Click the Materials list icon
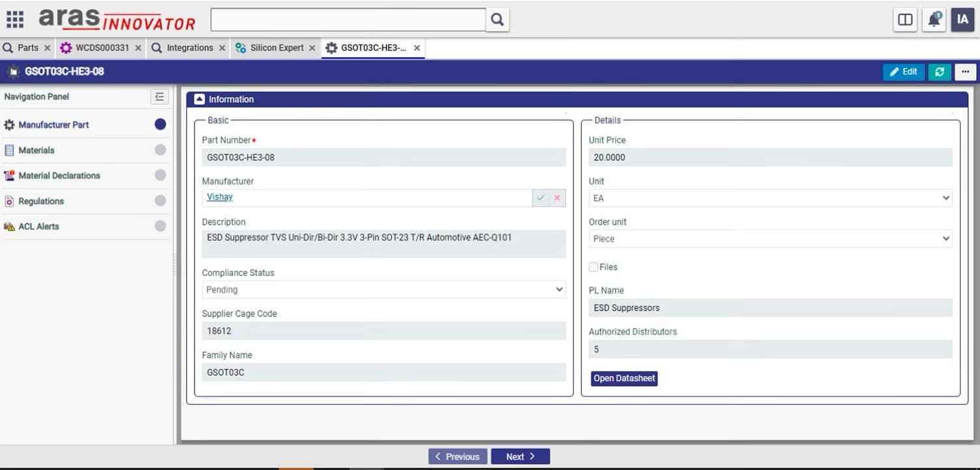Image resolution: width=980 pixels, height=470 pixels. pos(9,150)
